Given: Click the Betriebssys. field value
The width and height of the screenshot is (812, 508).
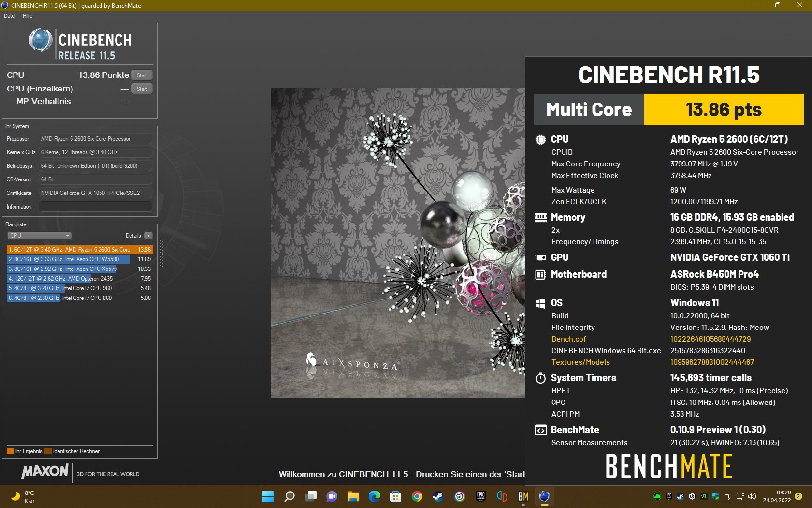Looking at the screenshot, I should click(95, 166).
